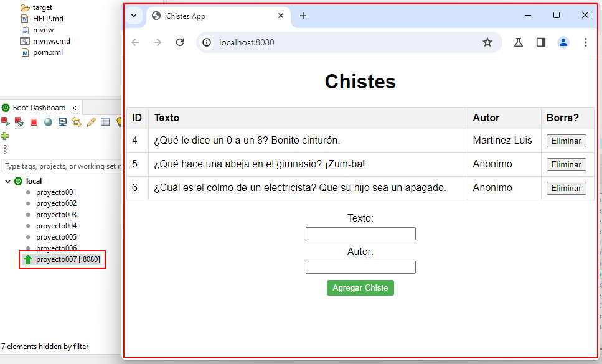Click the browser Back arrow
This screenshot has height=364, width=602.
click(135, 42)
